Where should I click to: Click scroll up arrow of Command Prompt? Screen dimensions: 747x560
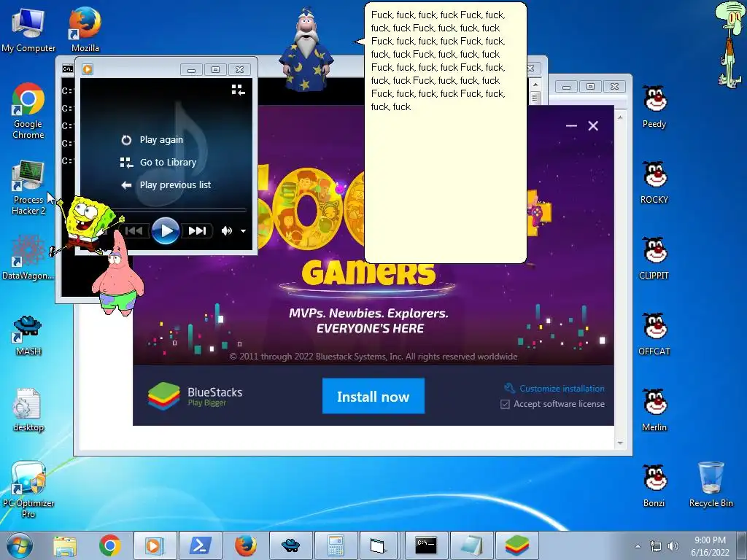535,85
